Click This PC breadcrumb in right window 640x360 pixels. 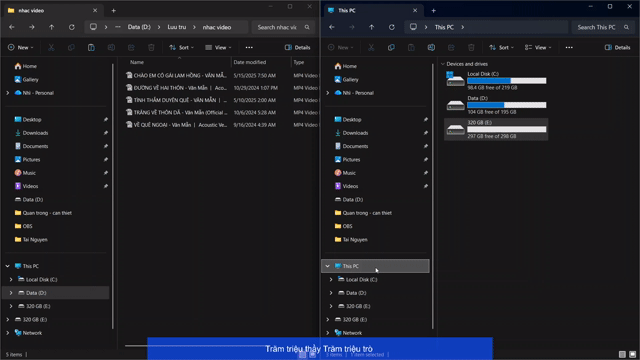click(x=444, y=27)
